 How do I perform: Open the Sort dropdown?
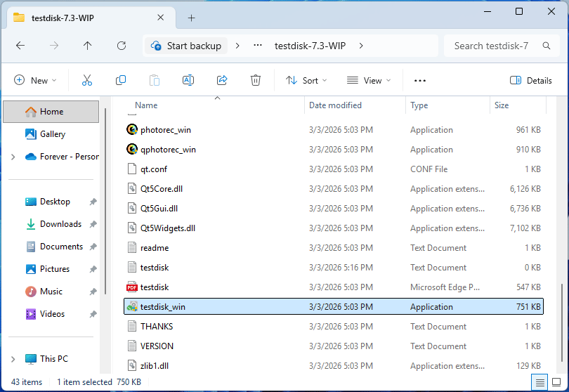point(307,81)
